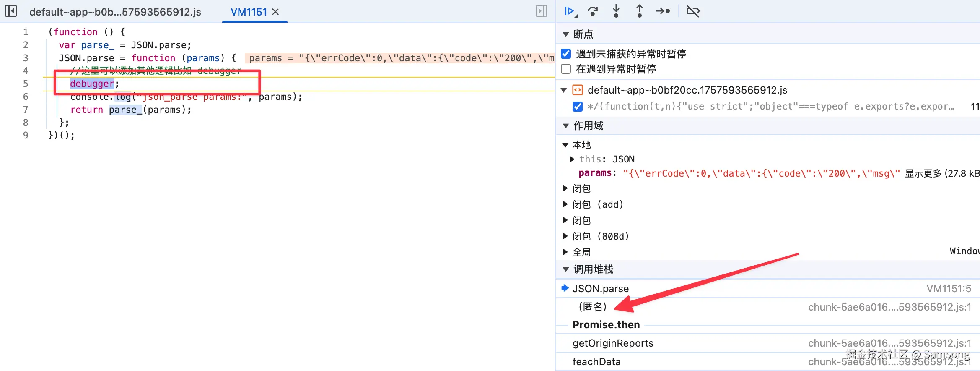Click 显示更多 to show full params
The height and width of the screenshot is (371, 980).
point(923,173)
